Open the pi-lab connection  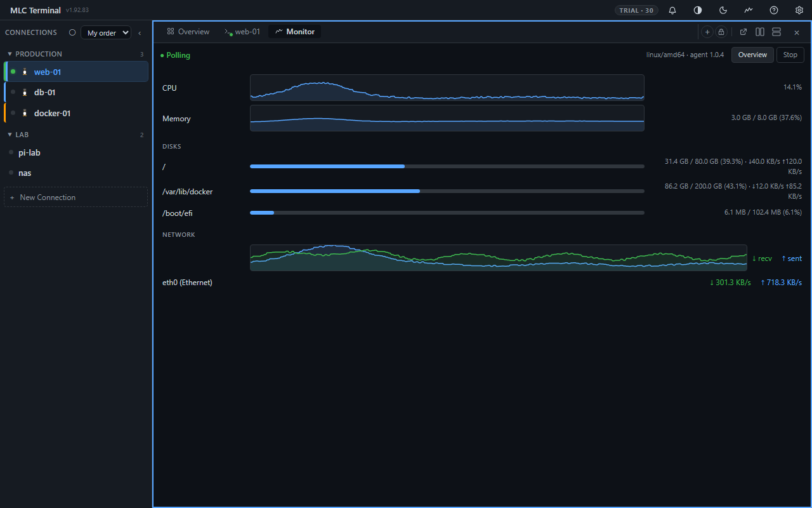coord(76,152)
